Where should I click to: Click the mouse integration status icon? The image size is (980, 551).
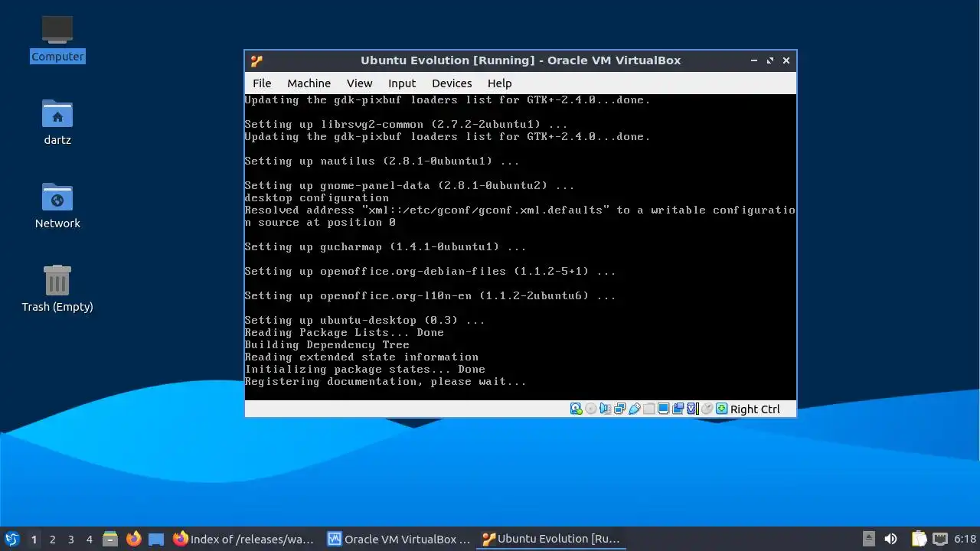(707, 409)
